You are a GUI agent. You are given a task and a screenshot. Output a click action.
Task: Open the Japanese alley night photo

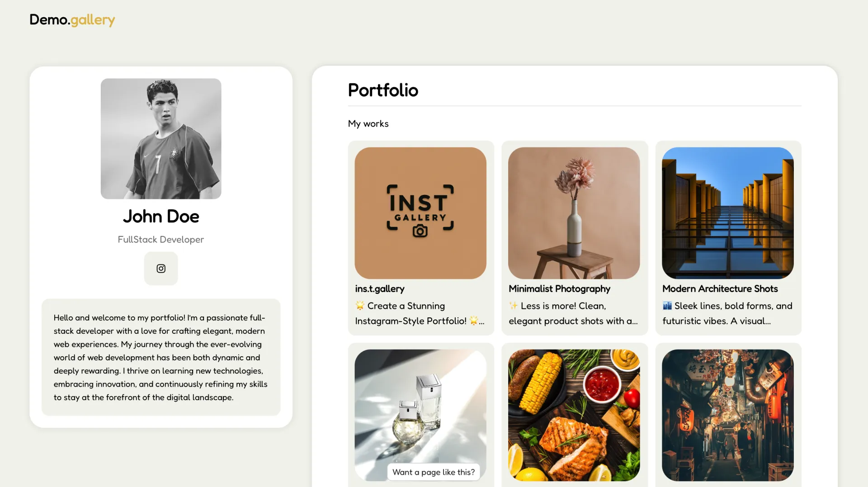click(728, 415)
